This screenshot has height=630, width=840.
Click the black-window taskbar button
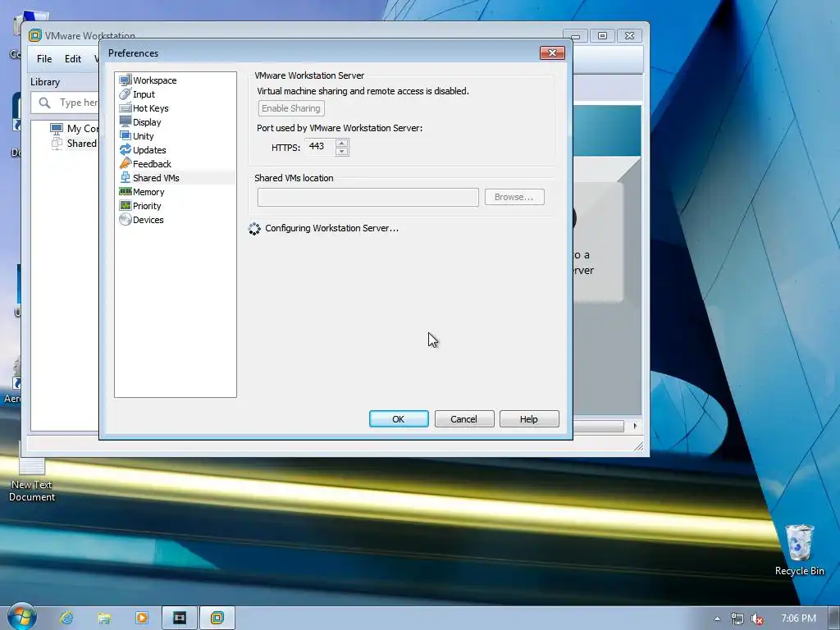point(180,619)
